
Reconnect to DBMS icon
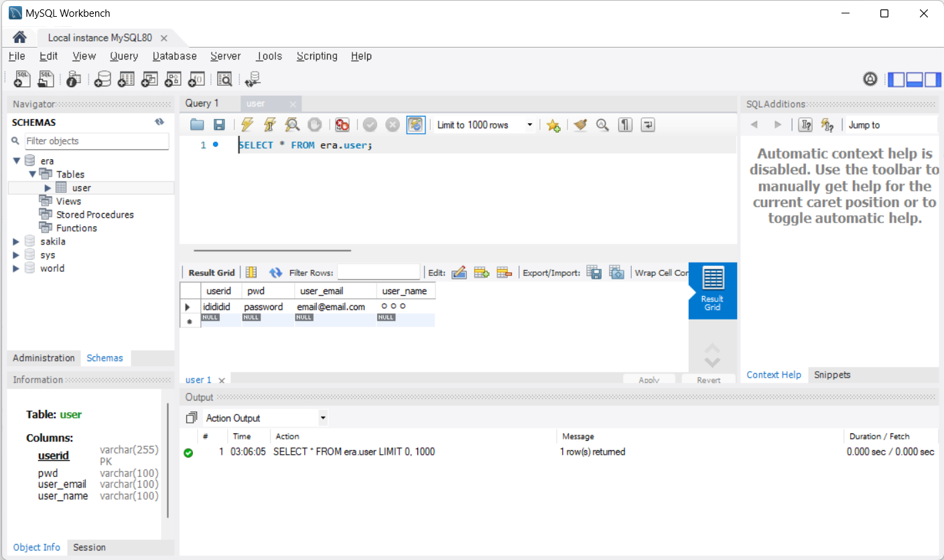(253, 80)
